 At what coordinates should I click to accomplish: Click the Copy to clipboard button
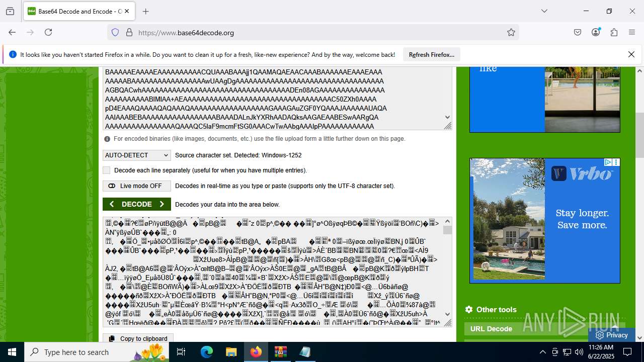point(138,338)
